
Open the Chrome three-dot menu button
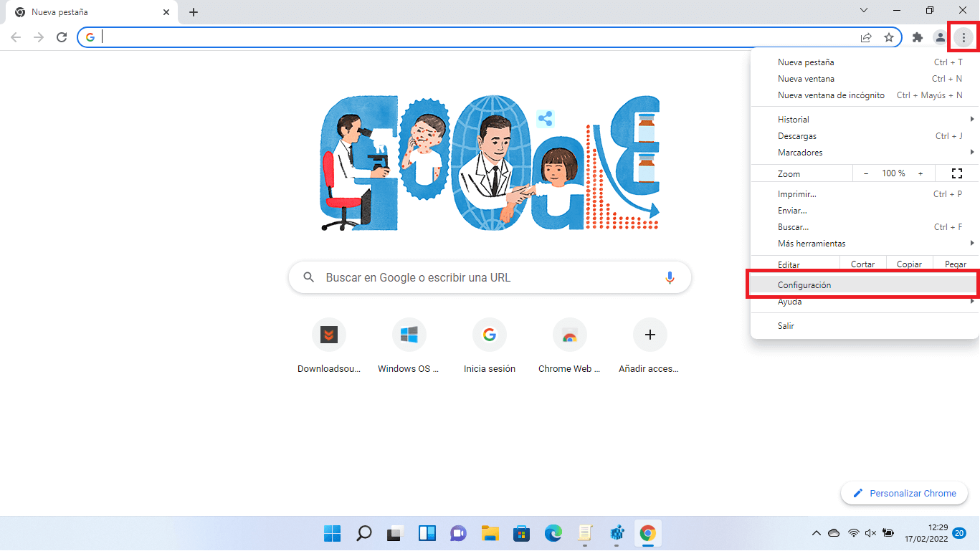(963, 37)
